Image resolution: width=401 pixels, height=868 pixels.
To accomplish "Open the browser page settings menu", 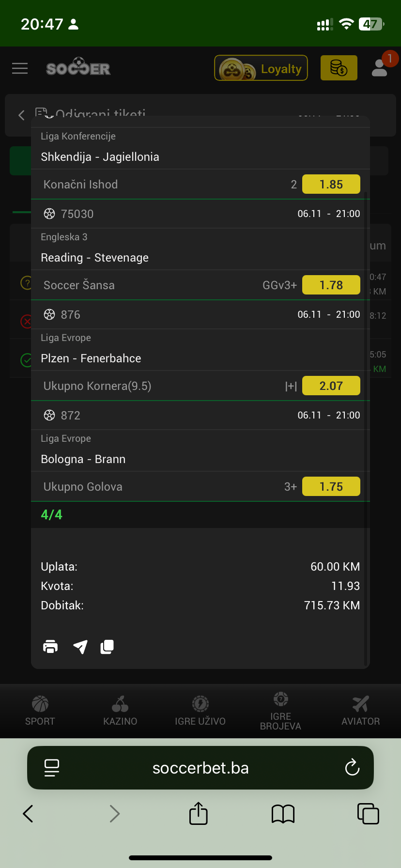I will 52,768.
